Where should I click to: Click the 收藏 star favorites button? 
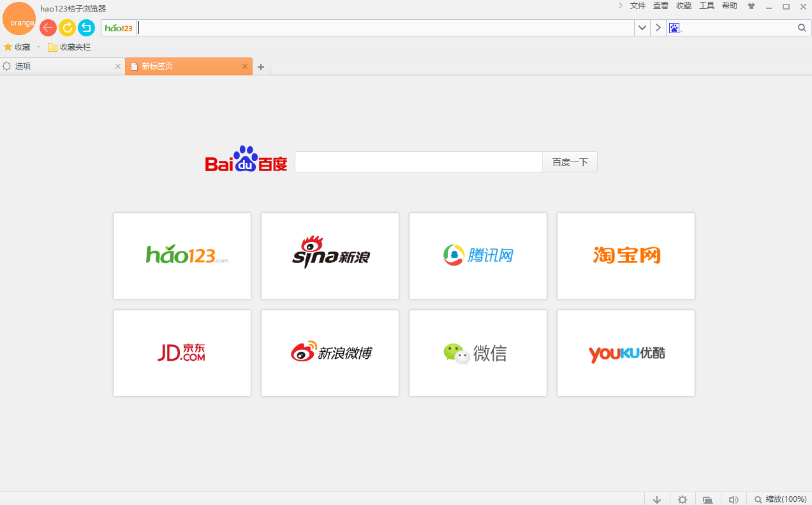17,47
